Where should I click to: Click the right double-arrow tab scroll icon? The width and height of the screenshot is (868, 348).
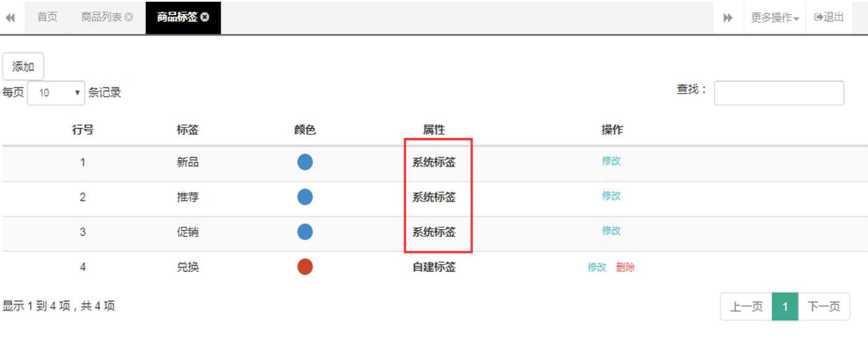click(x=728, y=18)
